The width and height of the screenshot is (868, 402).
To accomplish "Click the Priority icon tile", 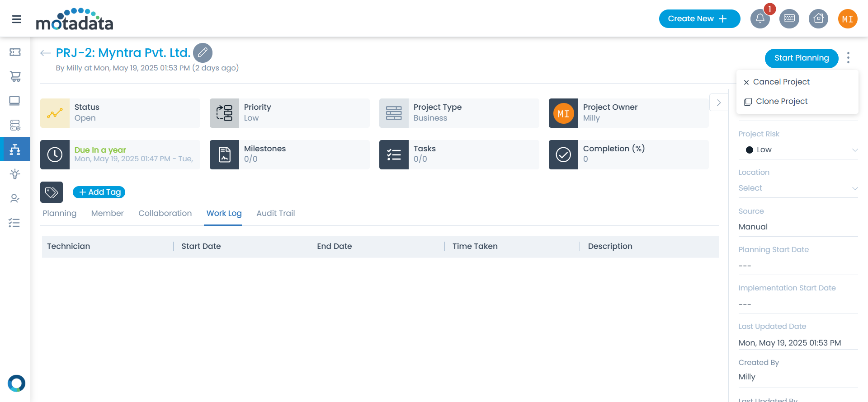I will pyautogui.click(x=224, y=113).
